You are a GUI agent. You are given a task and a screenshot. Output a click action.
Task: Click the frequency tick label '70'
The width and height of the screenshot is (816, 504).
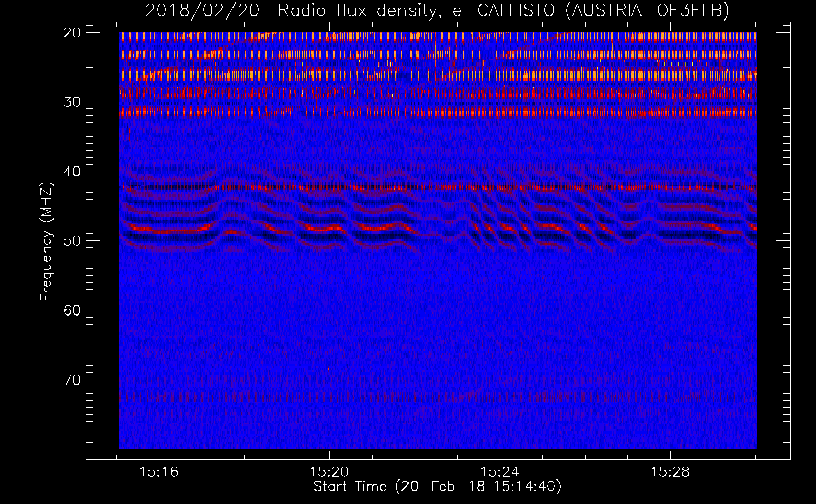point(73,380)
